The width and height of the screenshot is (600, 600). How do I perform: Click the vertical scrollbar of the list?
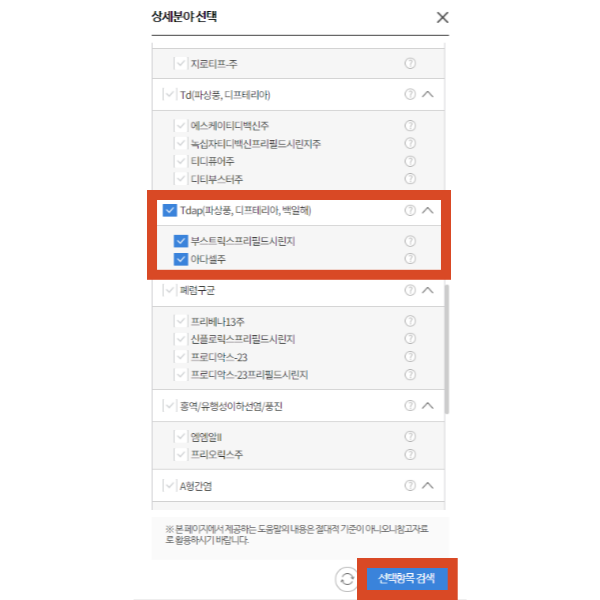pos(447,349)
